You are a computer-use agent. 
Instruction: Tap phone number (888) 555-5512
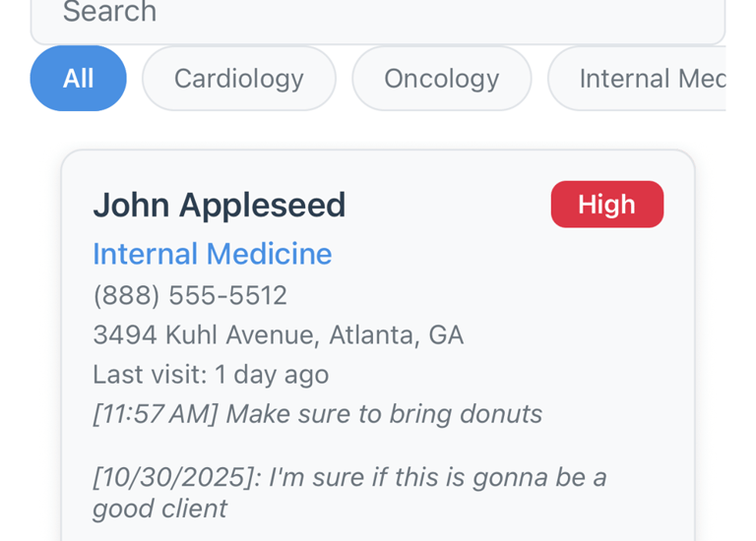[x=190, y=295]
